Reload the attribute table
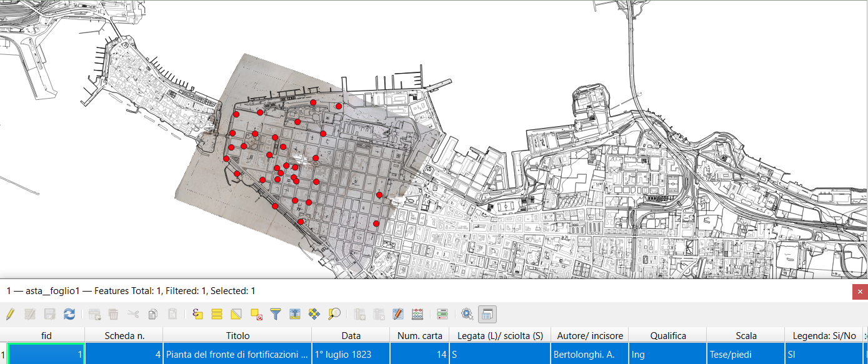Screen dimensions: 868x364 [x=69, y=314]
